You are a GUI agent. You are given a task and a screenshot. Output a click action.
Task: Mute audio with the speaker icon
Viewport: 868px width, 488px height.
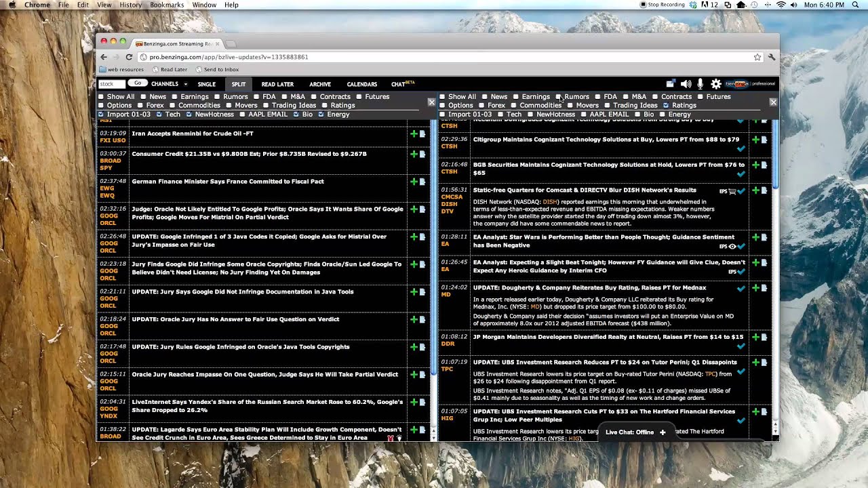pyautogui.click(x=686, y=84)
